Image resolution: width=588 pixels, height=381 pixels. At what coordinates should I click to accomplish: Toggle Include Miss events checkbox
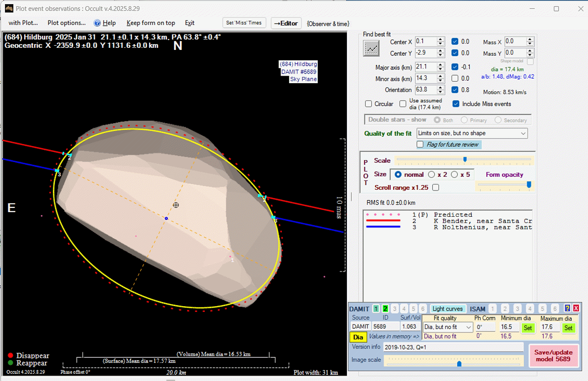(x=456, y=104)
